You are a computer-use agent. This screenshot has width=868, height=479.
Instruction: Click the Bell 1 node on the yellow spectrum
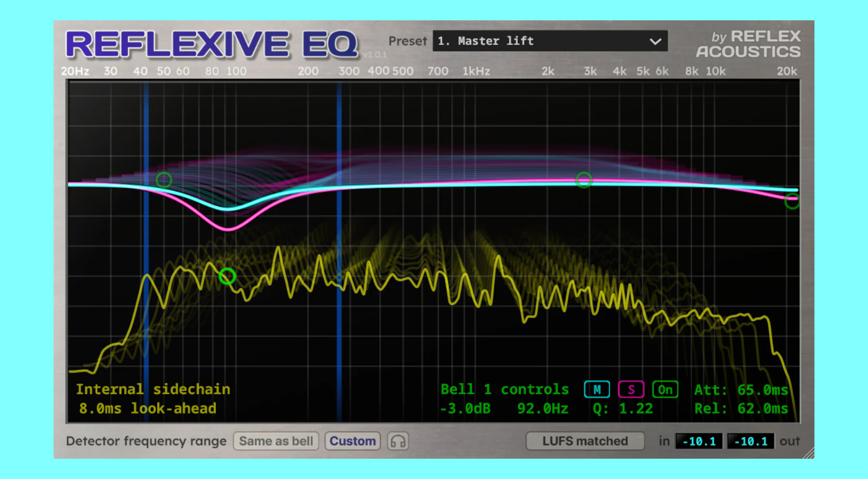pos(227,276)
